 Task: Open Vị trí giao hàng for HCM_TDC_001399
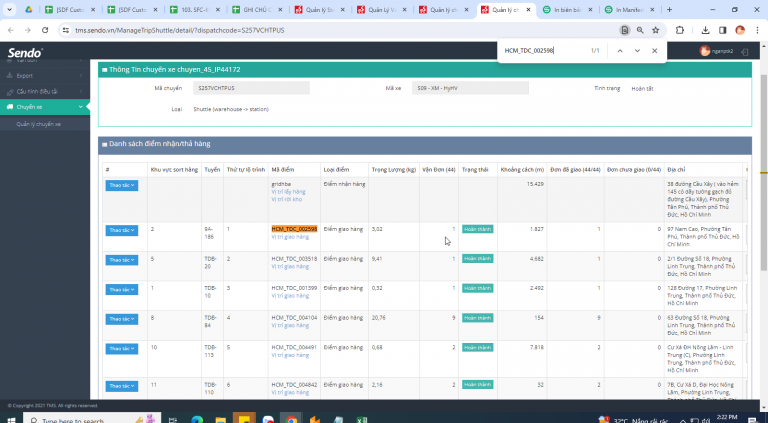(x=290, y=296)
